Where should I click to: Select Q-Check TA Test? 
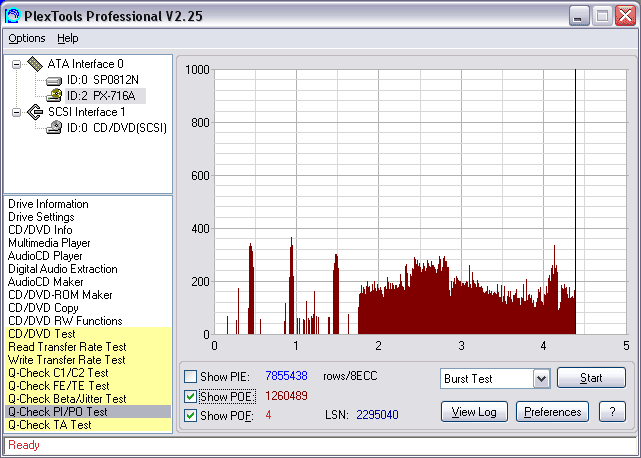(88, 425)
